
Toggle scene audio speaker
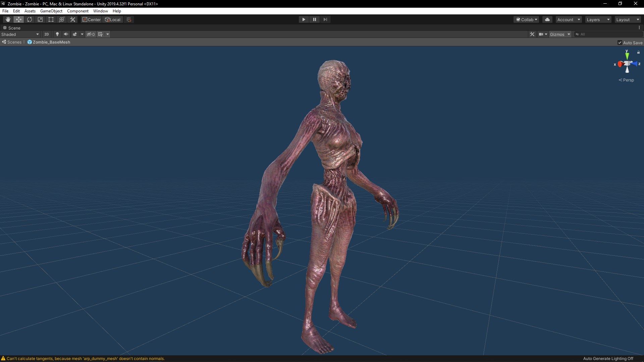66,34
